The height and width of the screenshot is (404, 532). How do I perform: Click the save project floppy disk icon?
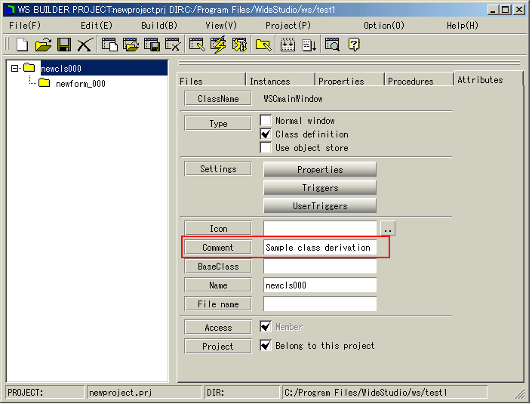pyautogui.click(x=64, y=45)
